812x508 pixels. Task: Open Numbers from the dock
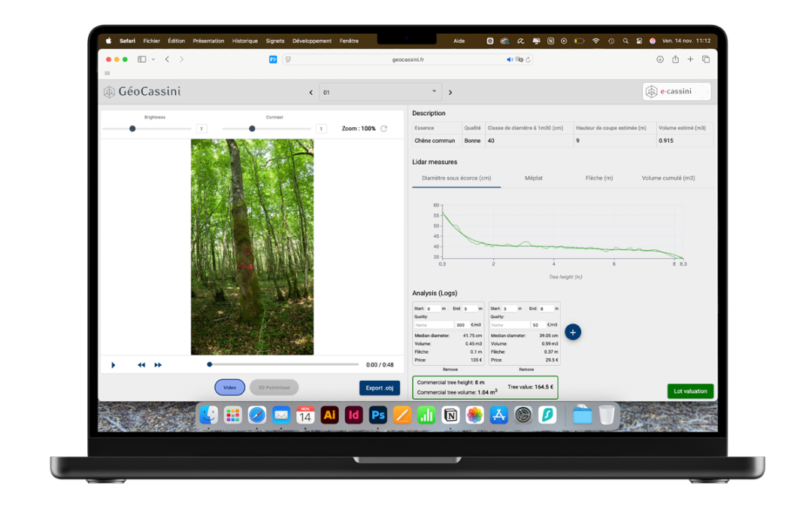click(426, 415)
